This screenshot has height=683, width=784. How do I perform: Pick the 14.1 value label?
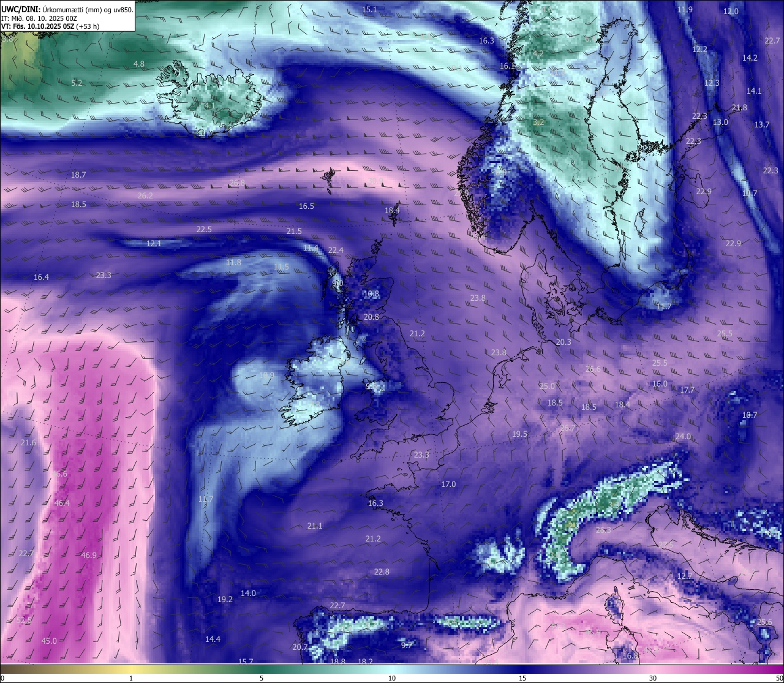coord(754,91)
